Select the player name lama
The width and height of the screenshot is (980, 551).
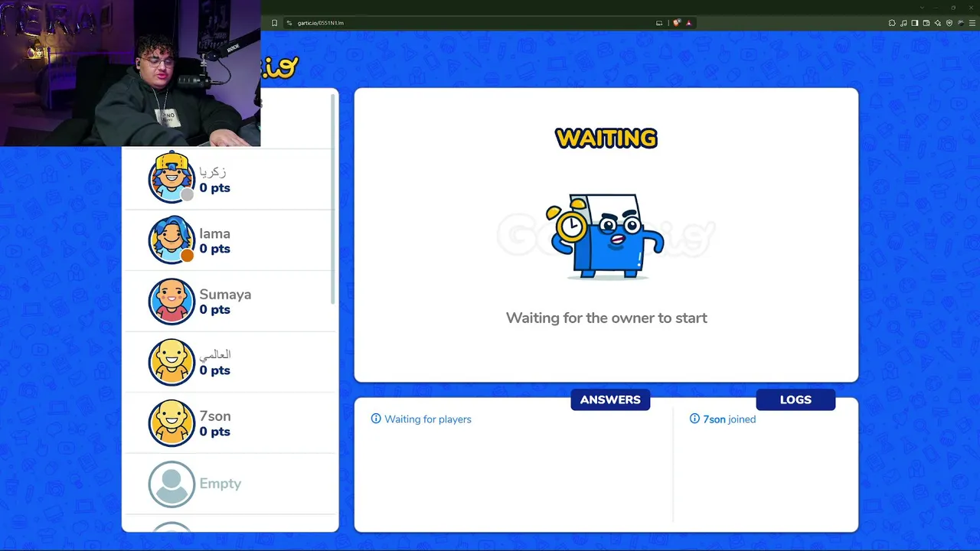point(214,233)
